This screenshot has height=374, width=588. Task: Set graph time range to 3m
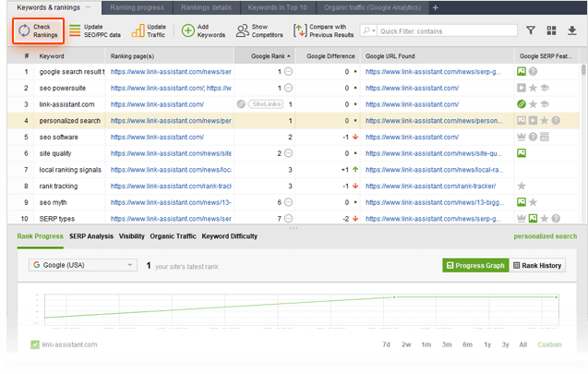click(x=447, y=344)
